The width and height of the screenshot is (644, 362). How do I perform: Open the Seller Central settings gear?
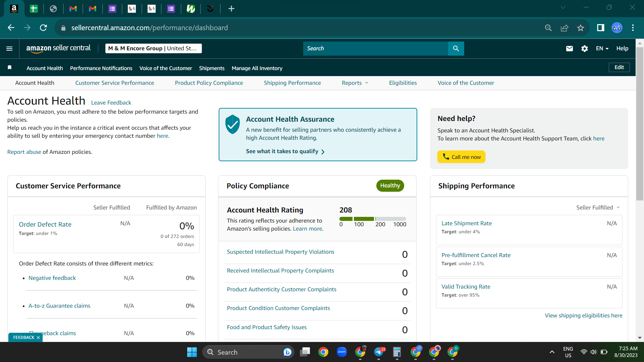click(x=585, y=49)
